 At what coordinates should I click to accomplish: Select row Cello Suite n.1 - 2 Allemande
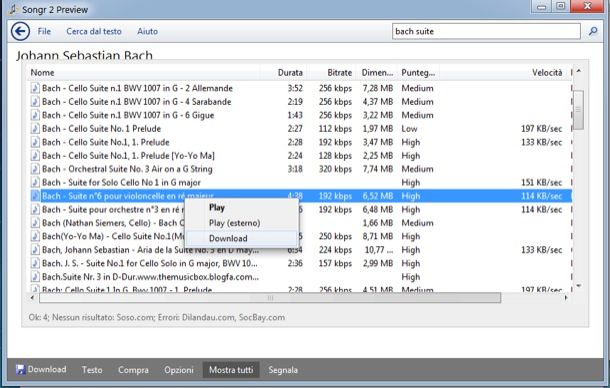click(x=300, y=88)
